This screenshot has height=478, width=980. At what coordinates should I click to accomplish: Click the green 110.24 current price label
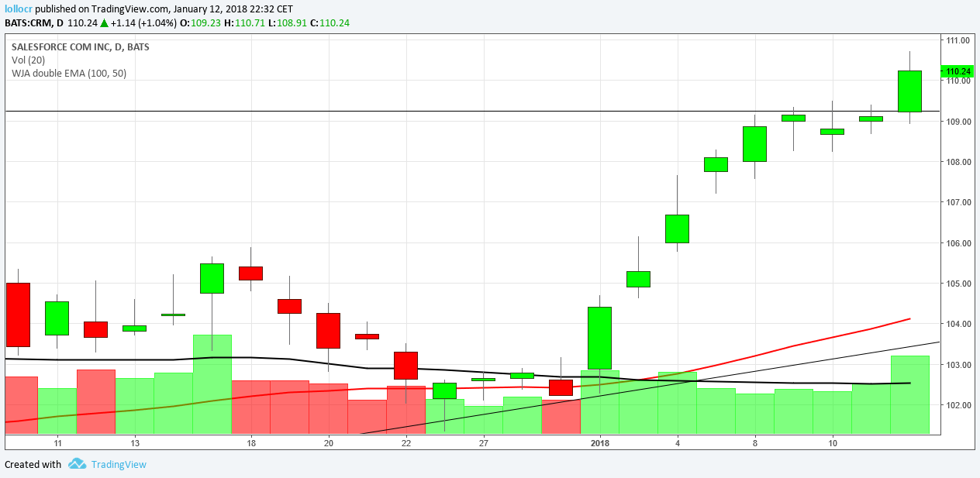click(960, 71)
